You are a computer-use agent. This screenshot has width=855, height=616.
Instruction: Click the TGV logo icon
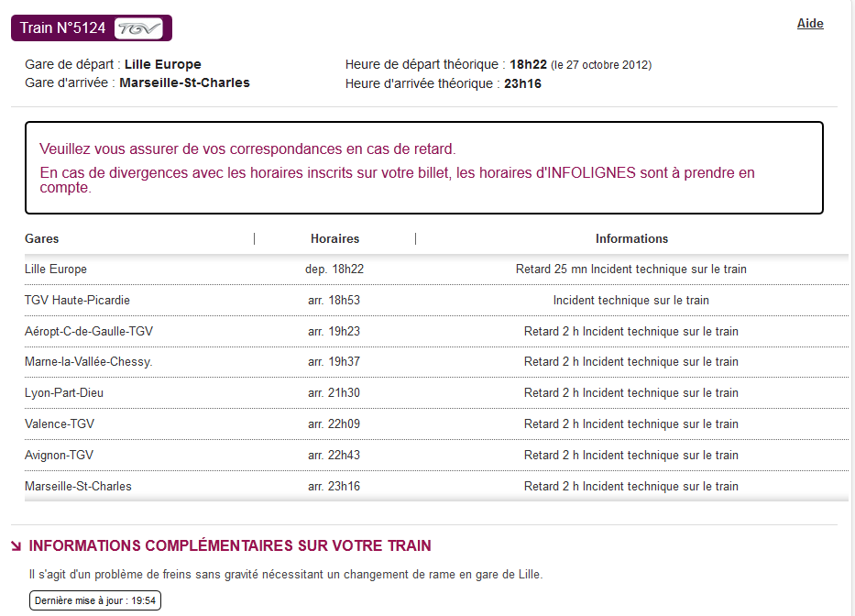tap(138, 28)
